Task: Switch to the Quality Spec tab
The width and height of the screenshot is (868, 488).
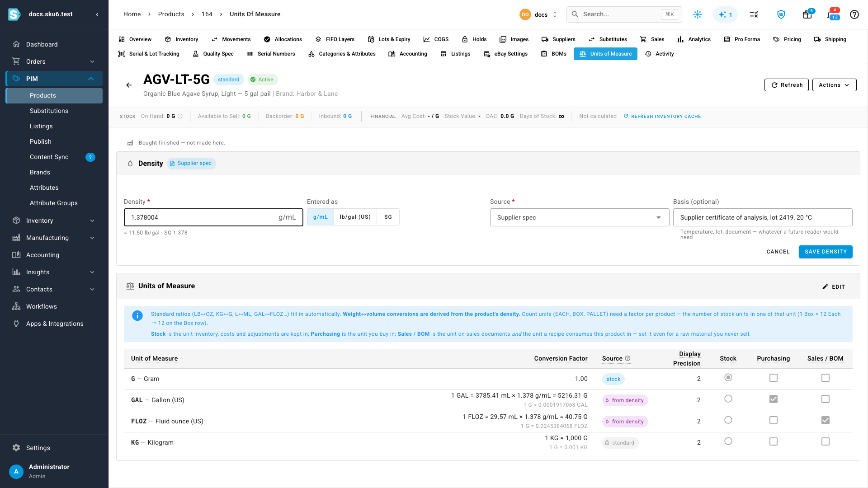Action: pos(213,54)
